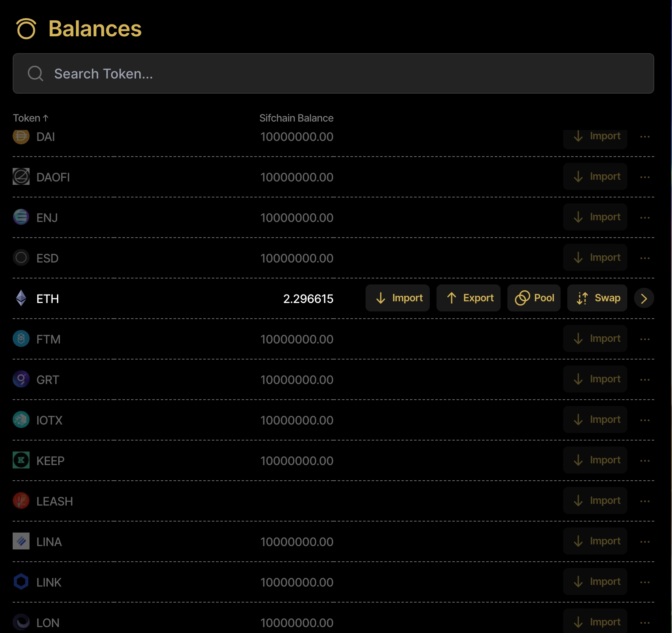Focus the Search Token input field

pos(333,73)
